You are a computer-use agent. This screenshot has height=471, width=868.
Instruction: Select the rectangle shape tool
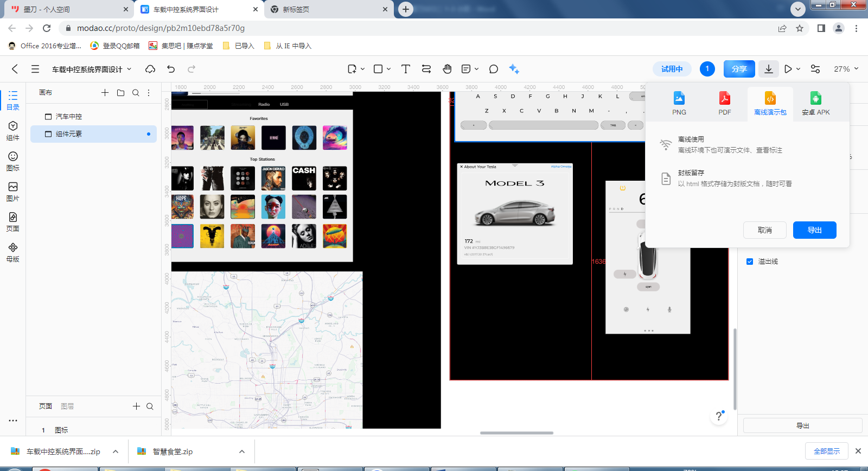(x=378, y=69)
